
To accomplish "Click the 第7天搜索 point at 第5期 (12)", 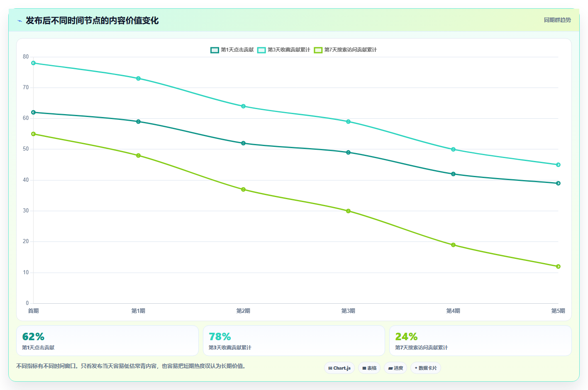I will tap(559, 266).
